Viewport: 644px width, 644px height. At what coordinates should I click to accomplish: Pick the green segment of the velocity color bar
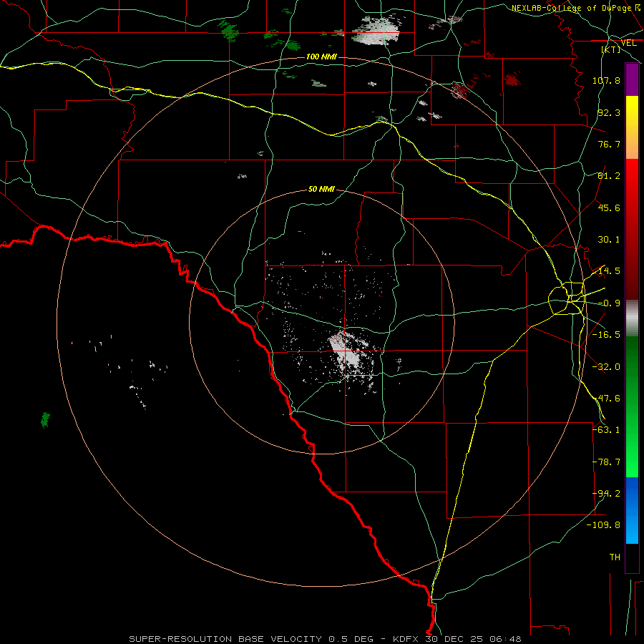click(x=632, y=406)
